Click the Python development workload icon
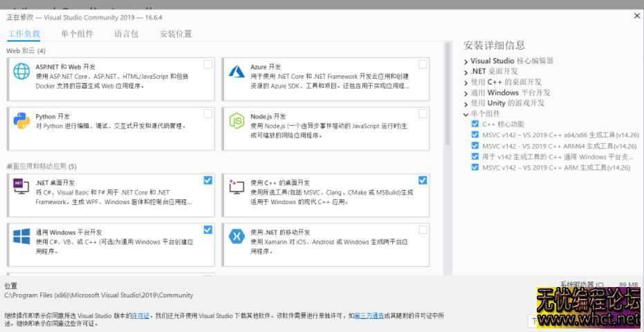Image resolution: width=644 pixels, height=332 pixels. (x=20, y=120)
